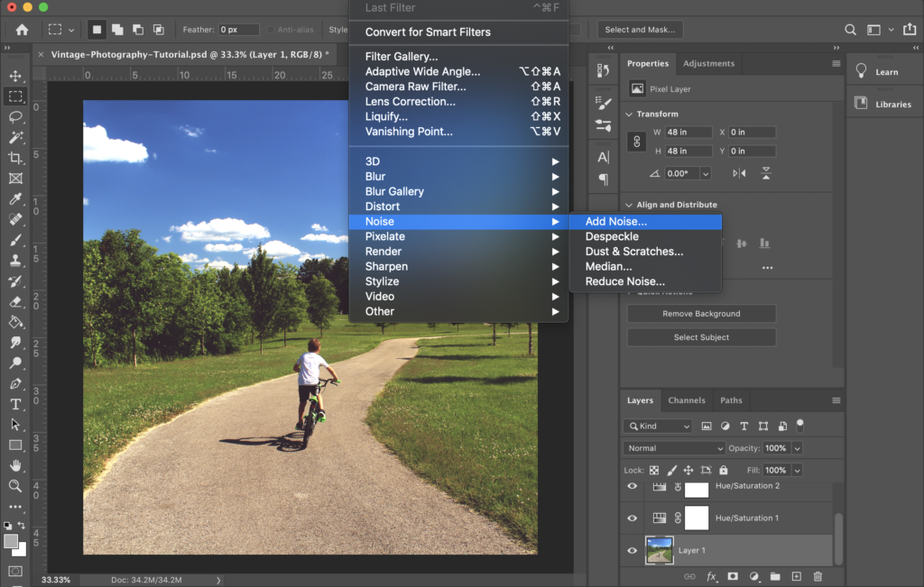Add a layer style with fx icon

[x=711, y=576]
